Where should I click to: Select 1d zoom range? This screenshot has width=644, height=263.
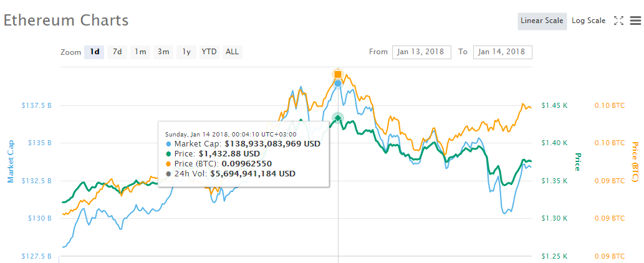[95, 52]
